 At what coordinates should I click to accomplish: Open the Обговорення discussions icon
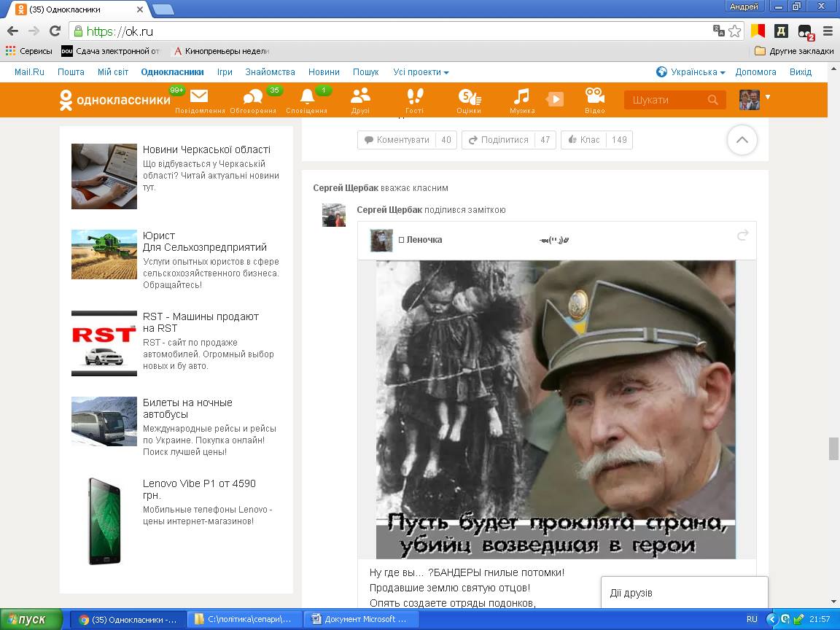point(253,97)
